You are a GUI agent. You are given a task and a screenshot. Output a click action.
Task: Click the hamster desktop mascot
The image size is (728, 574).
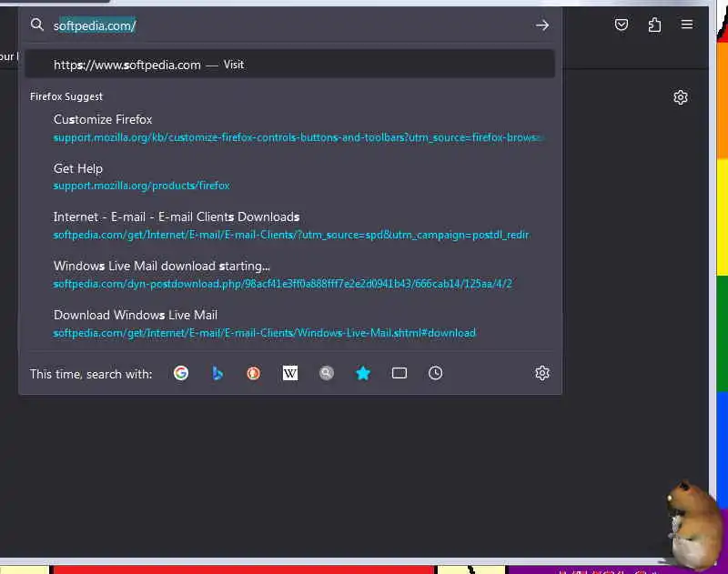pos(694,524)
